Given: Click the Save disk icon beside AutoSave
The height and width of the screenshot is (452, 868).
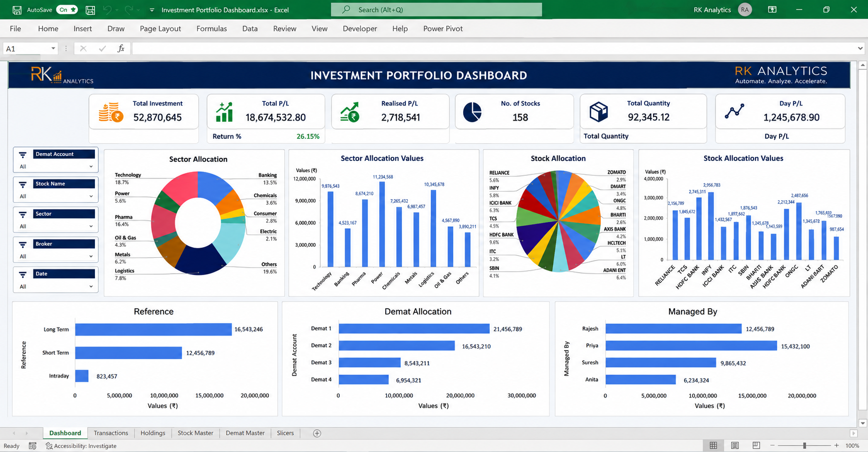Looking at the screenshot, I should point(90,9).
